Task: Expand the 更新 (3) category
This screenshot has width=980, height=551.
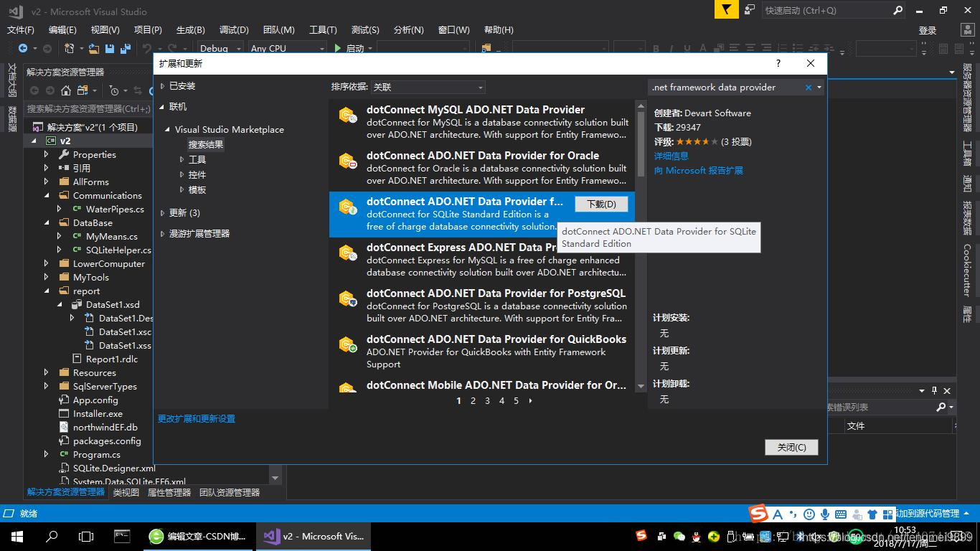Action: 162,212
